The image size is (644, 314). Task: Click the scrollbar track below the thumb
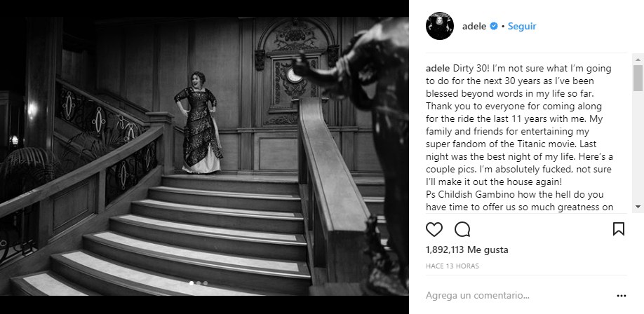[638, 146]
